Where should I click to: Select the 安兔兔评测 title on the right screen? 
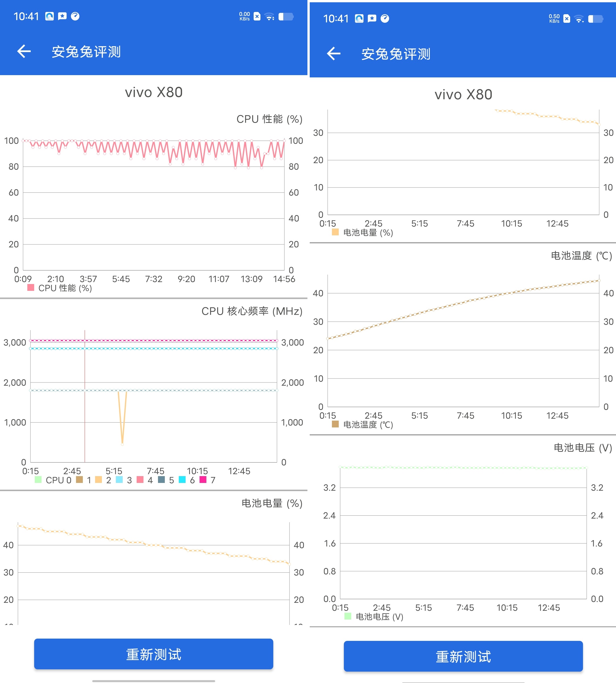395,54
